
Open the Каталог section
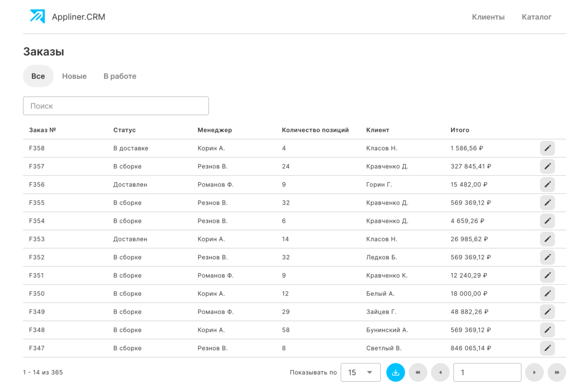pyautogui.click(x=536, y=17)
